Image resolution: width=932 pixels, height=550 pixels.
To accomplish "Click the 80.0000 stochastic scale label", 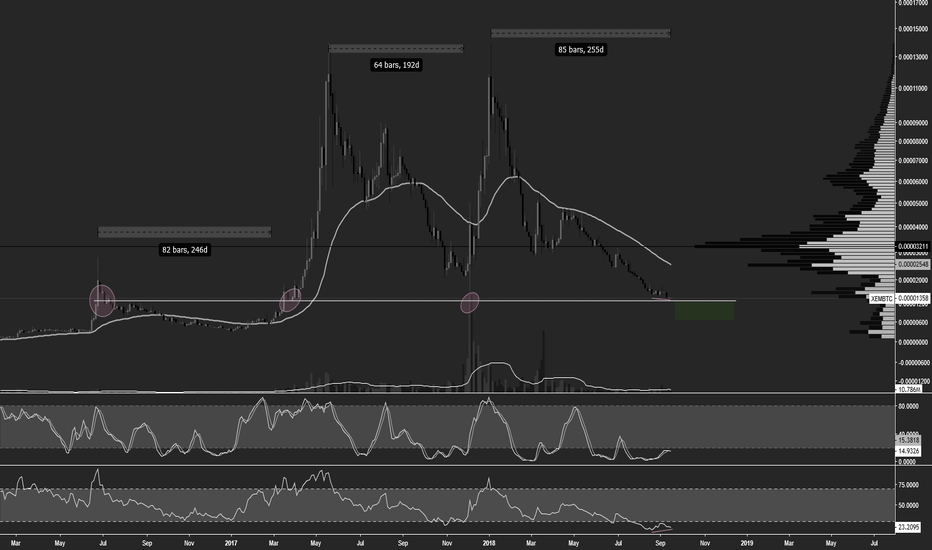I will (908, 406).
